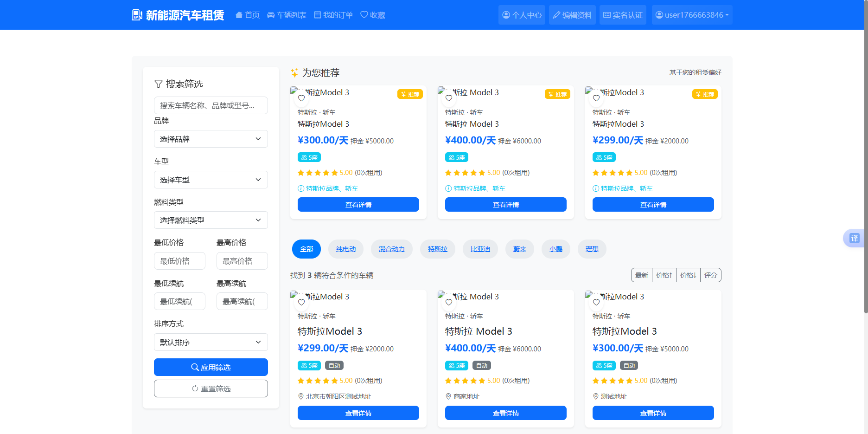Open 收藏 in the navbar
Viewport: 868px width, 434px height.
[x=373, y=15]
